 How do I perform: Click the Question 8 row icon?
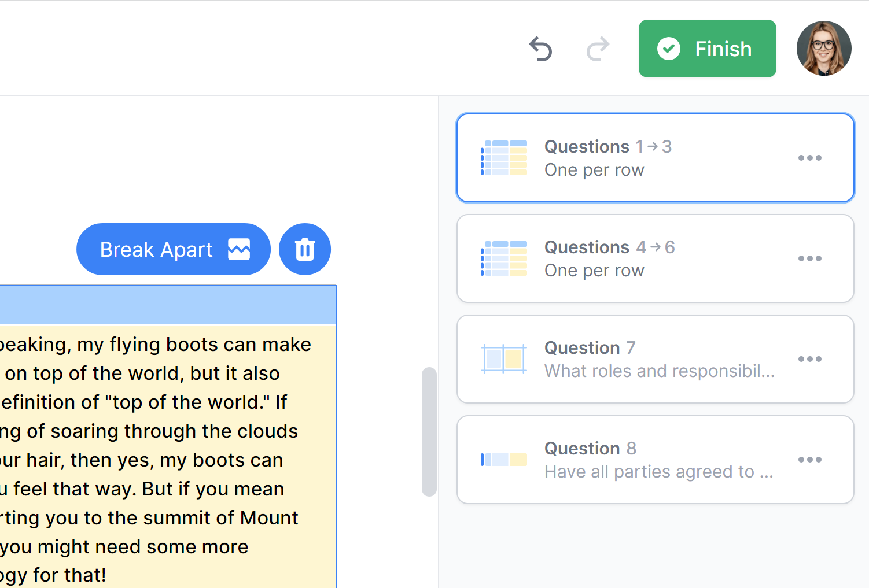(x=504, y=460)
